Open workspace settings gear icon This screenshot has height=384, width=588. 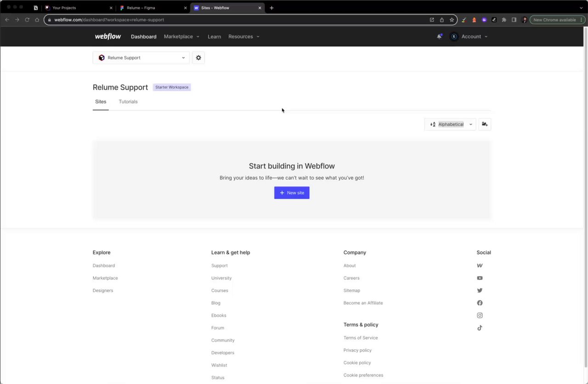point(198,58)
